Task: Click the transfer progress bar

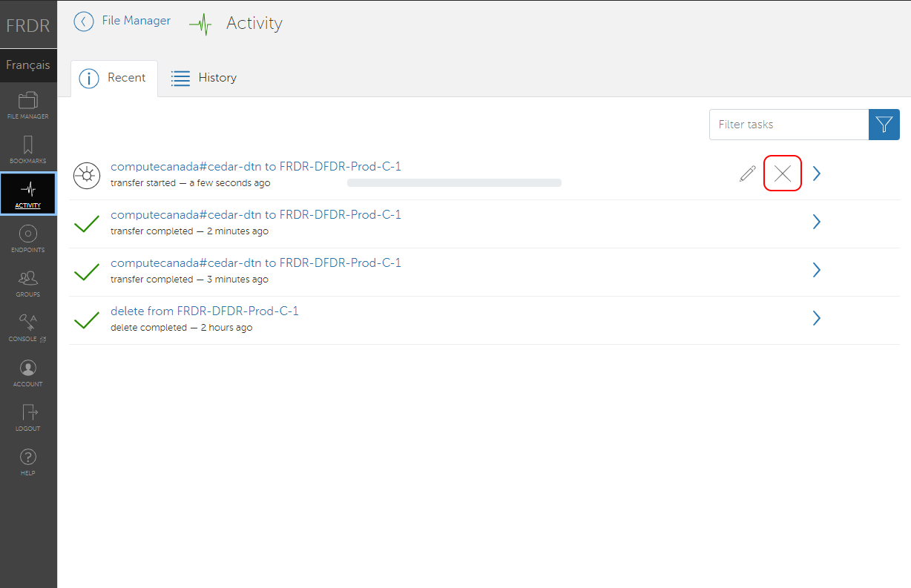Action: [454, 182]
